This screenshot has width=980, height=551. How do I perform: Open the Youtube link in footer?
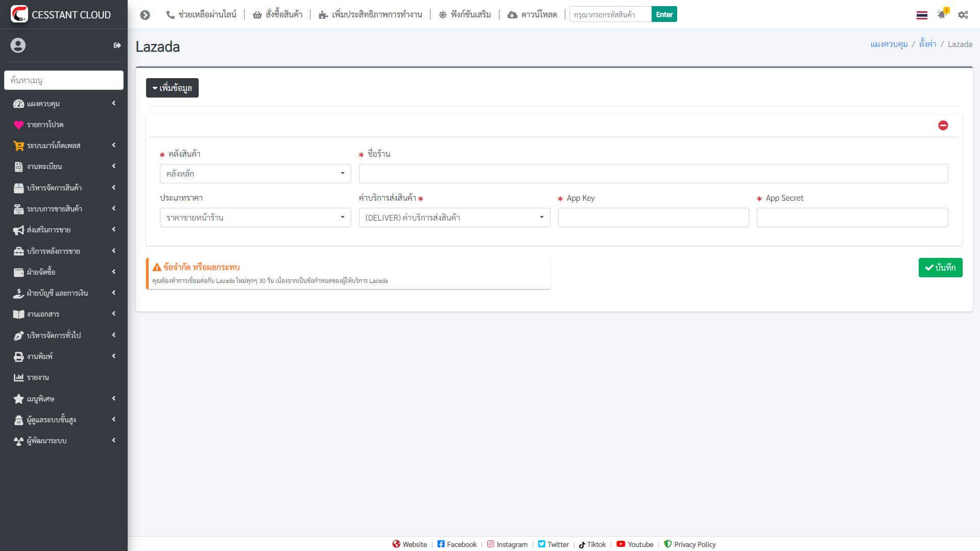click(635, 544)
